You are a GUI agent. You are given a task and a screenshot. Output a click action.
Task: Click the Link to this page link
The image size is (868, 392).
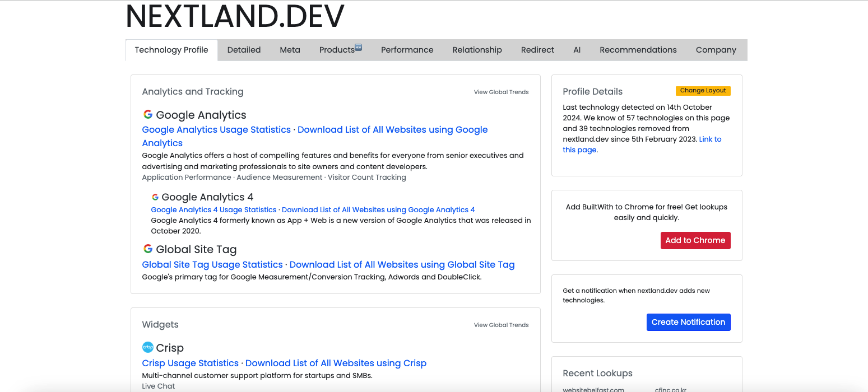pos(642,144)
